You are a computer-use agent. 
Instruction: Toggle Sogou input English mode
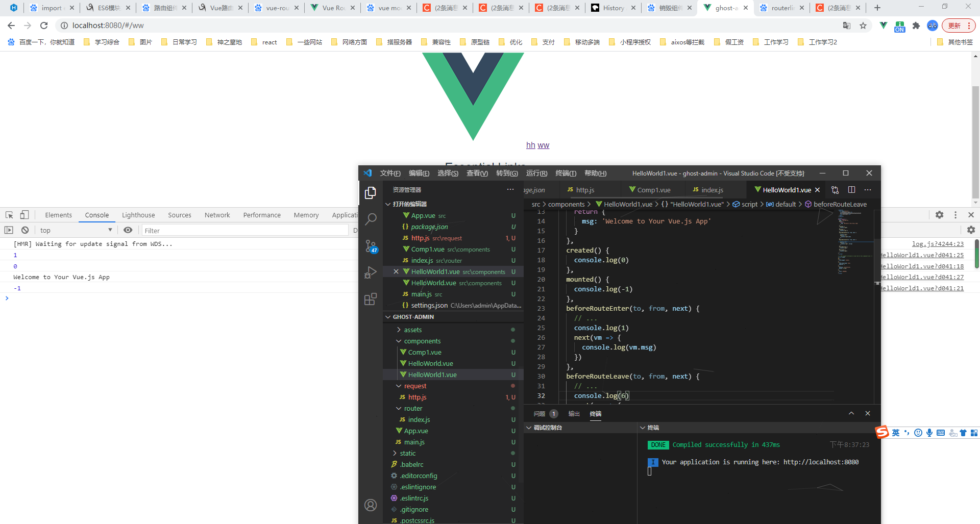point(896,433)
